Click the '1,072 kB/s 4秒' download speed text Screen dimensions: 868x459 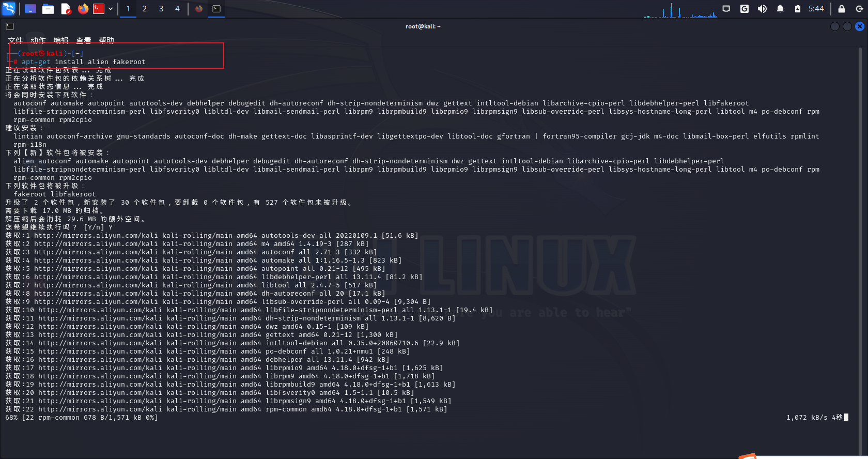point(814,418)
